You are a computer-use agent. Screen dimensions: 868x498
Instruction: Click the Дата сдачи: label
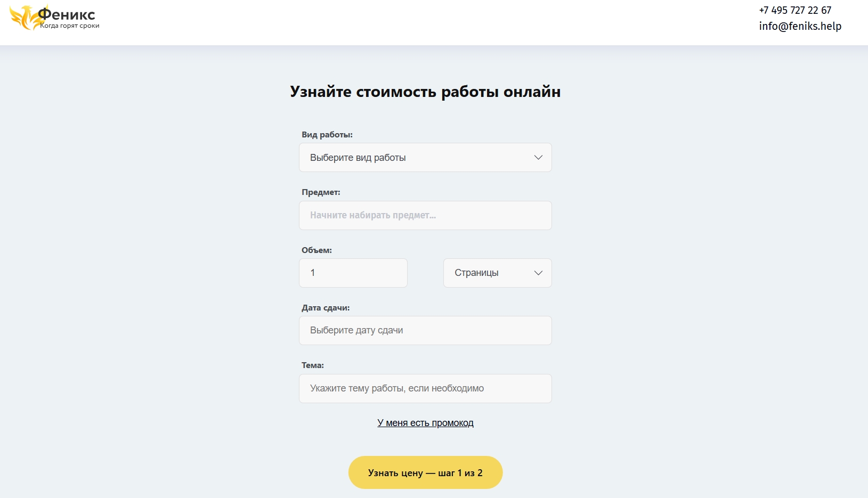[x=325, y=308]
